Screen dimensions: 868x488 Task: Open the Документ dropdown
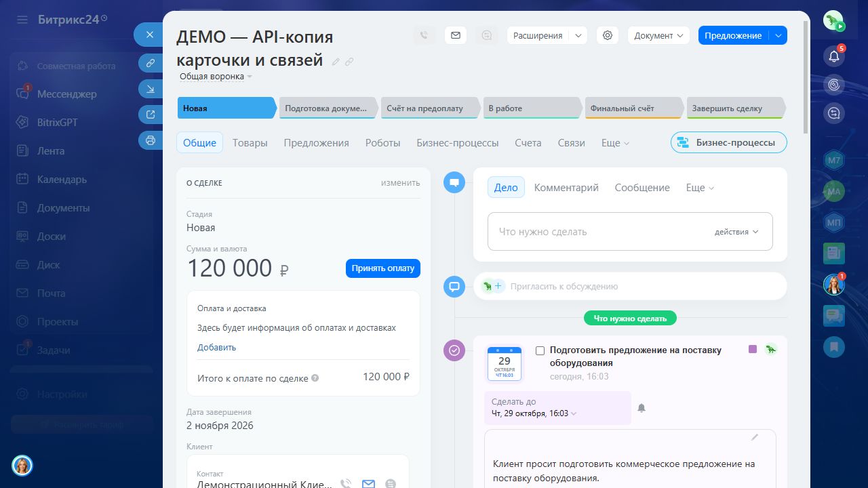658,35
